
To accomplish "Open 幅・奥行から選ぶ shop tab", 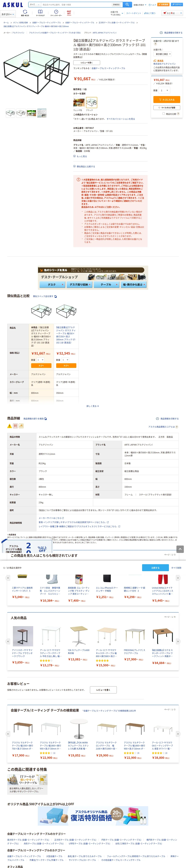I will (134, 285).
